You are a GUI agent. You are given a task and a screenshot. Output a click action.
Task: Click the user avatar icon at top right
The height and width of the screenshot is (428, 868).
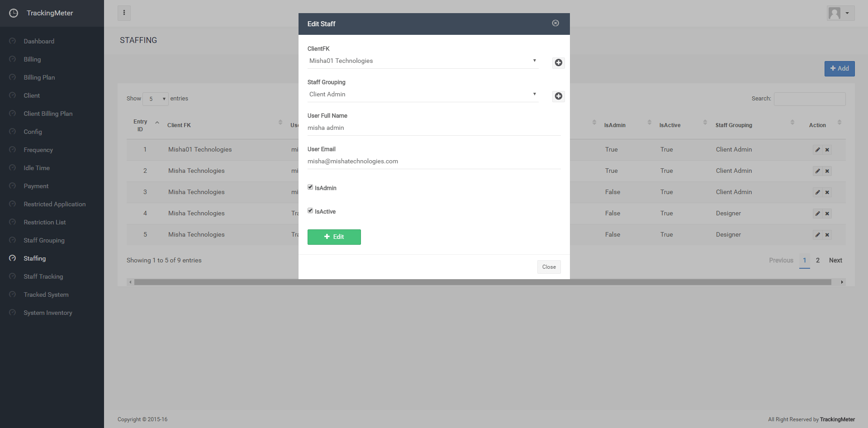[835, 13]
